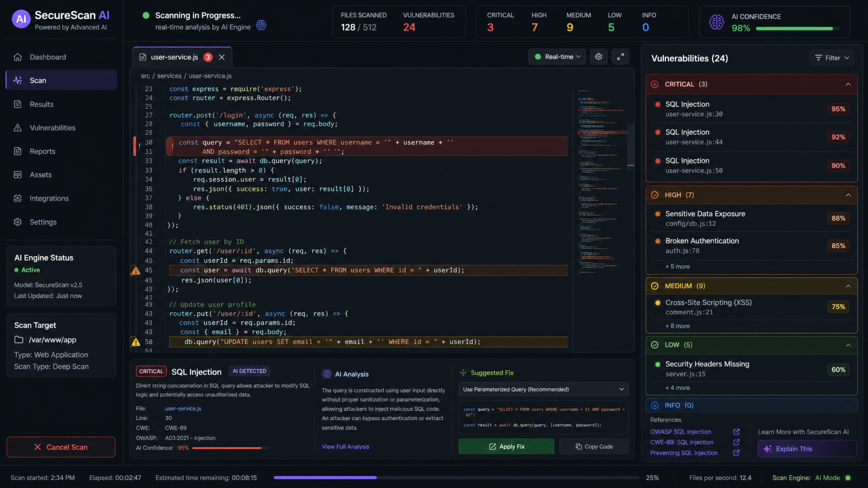Show +8 more medium vulnerabilities
The height and width of the screenshot is (488, 868).
pyautogui.click(x=677, y=326)
